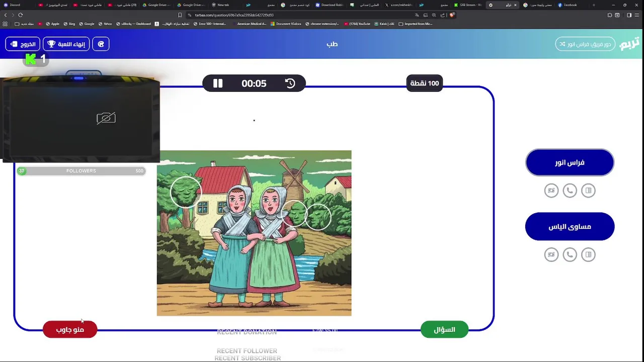Click the circled tree face on the left

point(186,192)
